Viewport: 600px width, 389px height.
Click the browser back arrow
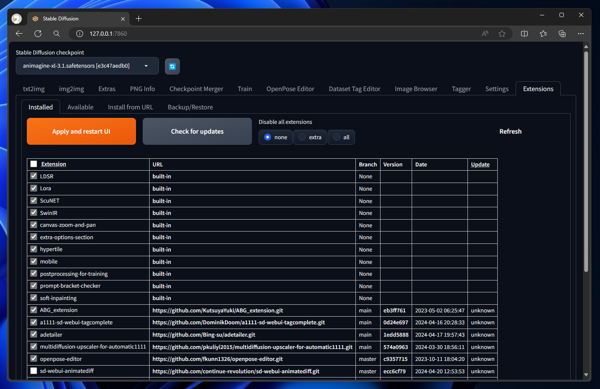click(19, 34)
